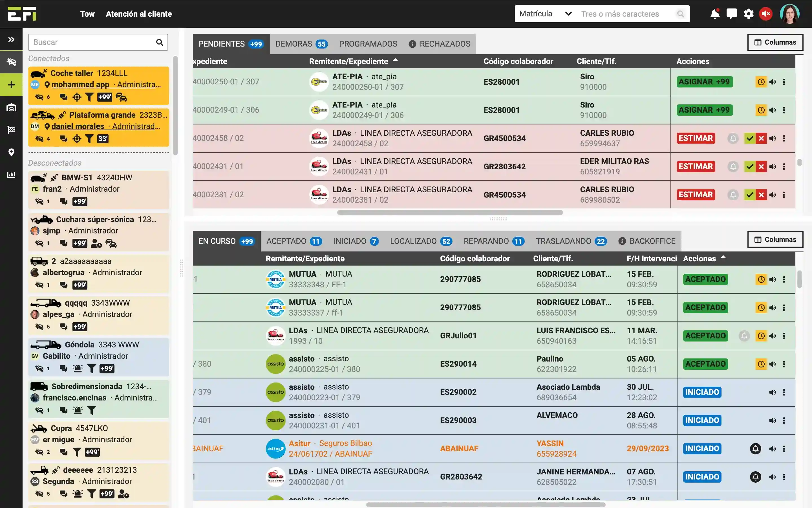
Task: Switch to the LOCALIZADO tab
Action: tap(421, 241)
